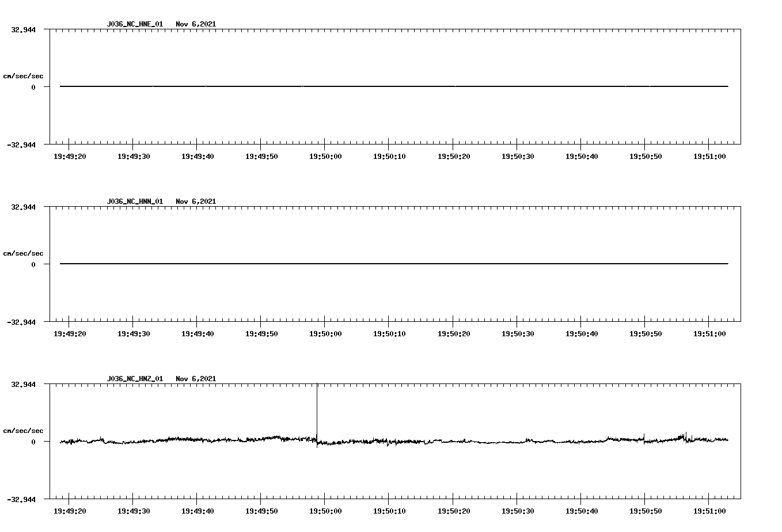Image resolution: width=782 pixels, height=532 pixels.
Task: Click the 19:50:50 time label under HNZ plot
Action: (x=646, y=511)
